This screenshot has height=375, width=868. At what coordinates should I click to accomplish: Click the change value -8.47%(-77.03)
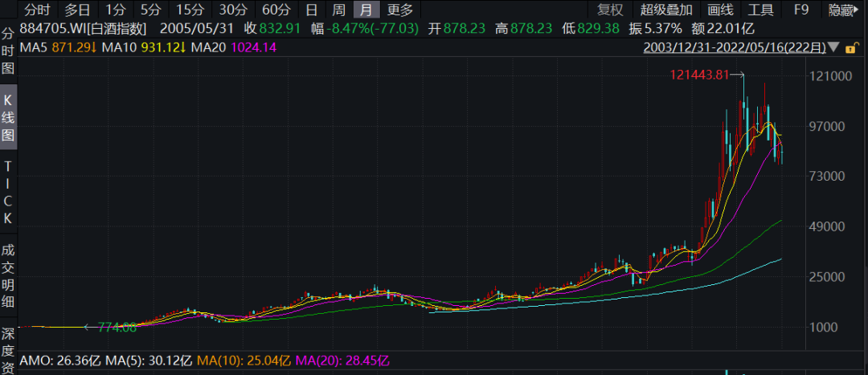(371, 30)
